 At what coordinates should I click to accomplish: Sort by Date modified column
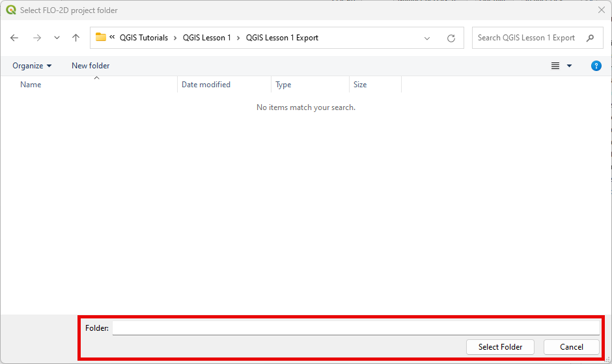[x=206, y=85]
